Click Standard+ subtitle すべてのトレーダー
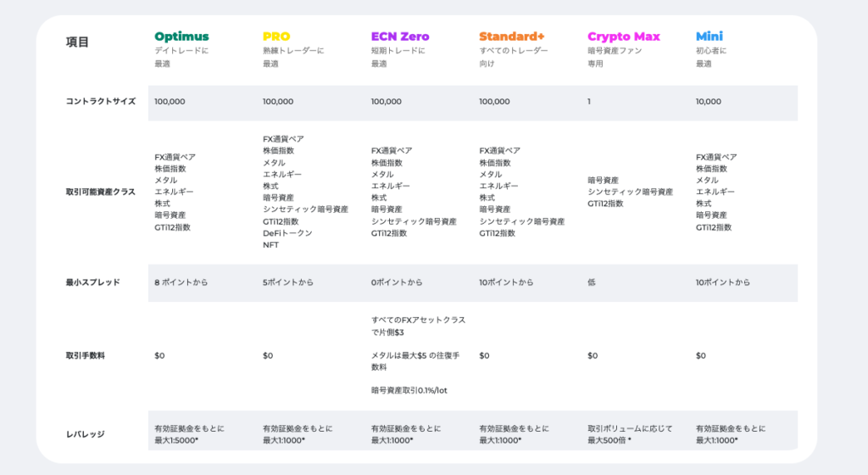868x475 pixels. tap(514, 51)
